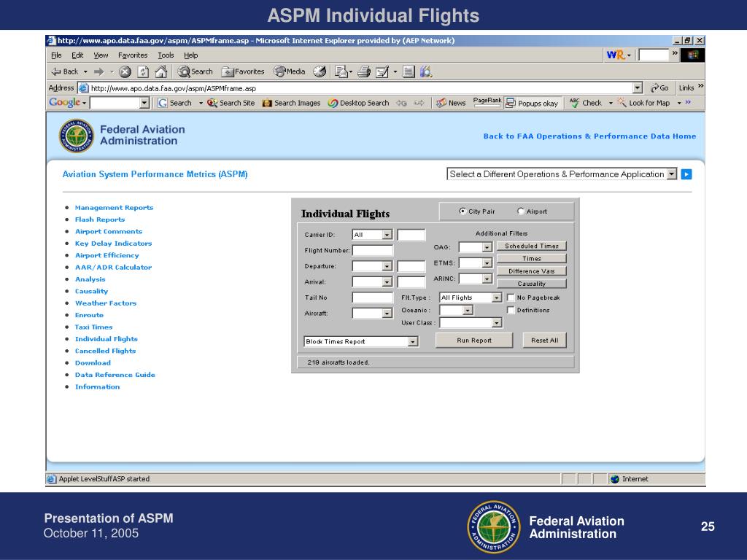Enable the No Pagebreak checkbox
Image resolution: width=747 pixels, height=560 pixels.
[x=511, y=297]
